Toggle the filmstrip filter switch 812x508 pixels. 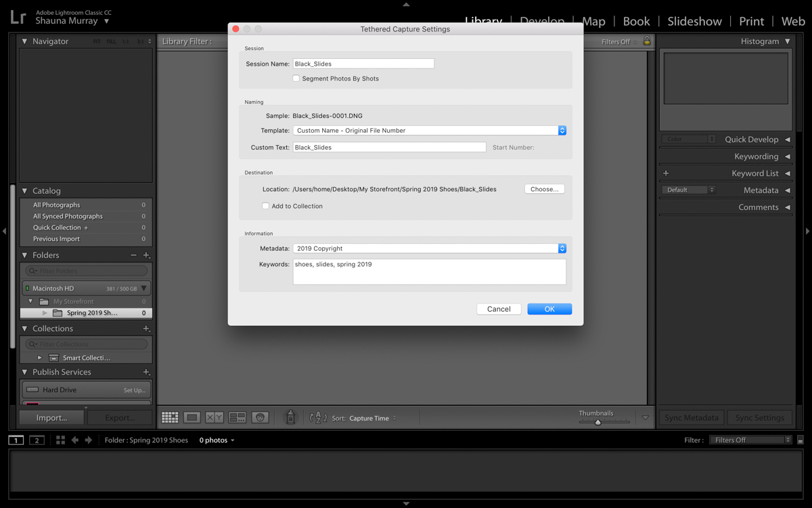click(800, 440)
